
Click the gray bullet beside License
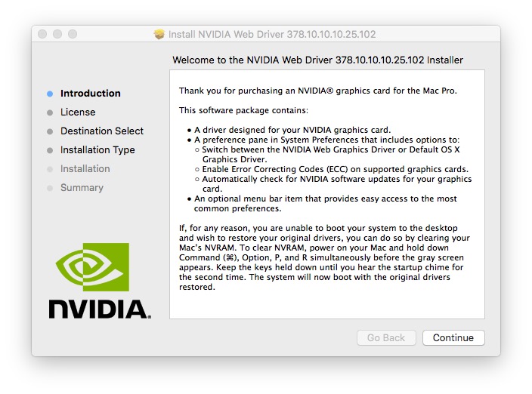coord(50,112)
